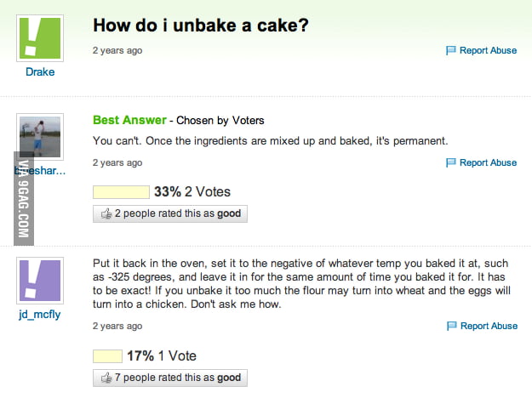The image size is (532, 398).
Task: Report Abuse on the best answer
Action: (x=488, y=163)
